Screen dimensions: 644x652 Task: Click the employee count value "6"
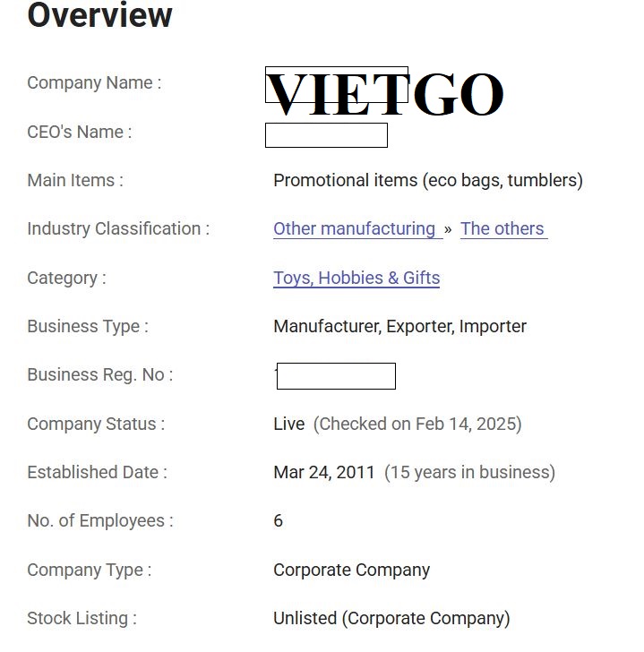(x=278, y=520)
